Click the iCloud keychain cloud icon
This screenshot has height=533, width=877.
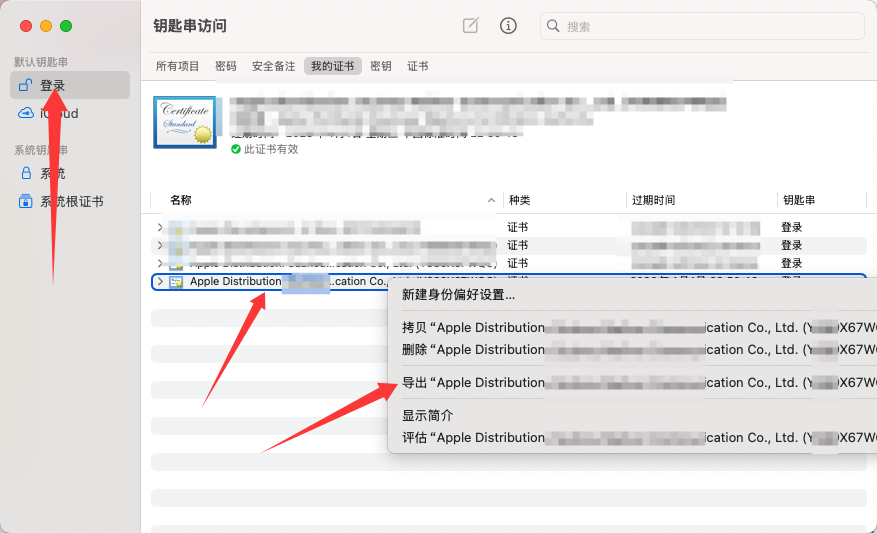26,114
